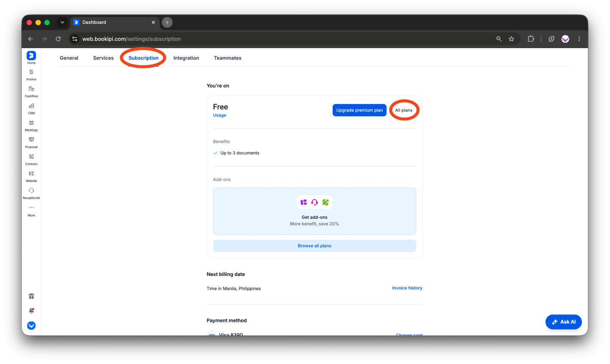Expand the More menu in sidebar
This screenshot has width=610, height=364.
[x=31, y=211]
